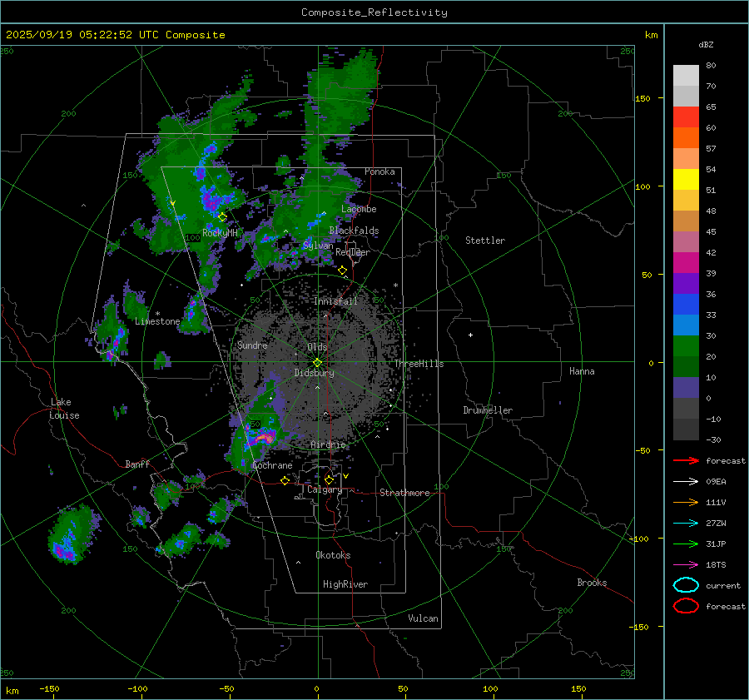Click the Stettler town label

coord(485,241)
